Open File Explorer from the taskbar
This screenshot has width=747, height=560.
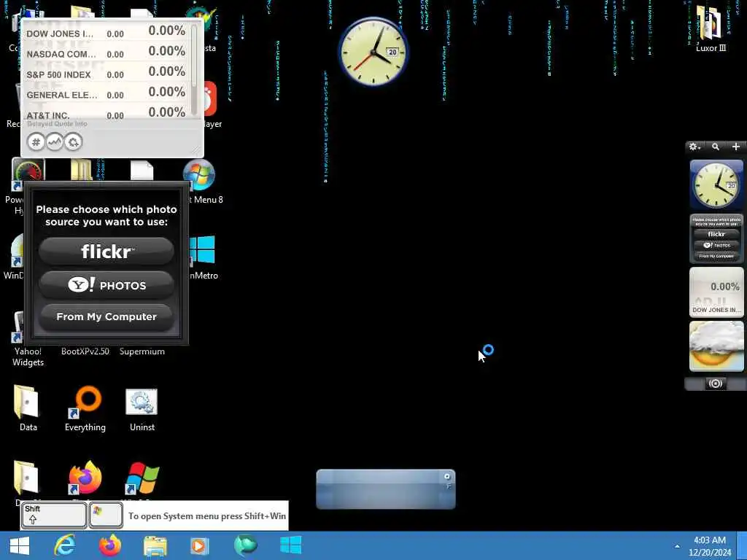(x=155, y=546)
